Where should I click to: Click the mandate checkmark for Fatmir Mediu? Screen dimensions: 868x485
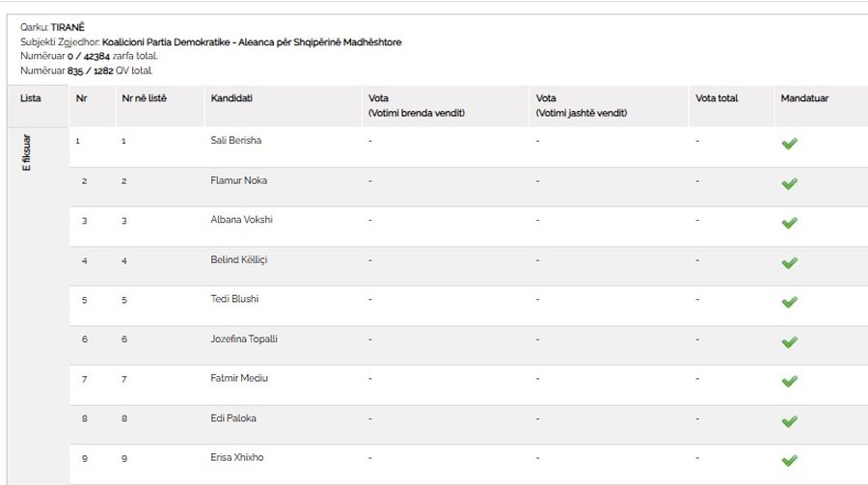point(789,382)
